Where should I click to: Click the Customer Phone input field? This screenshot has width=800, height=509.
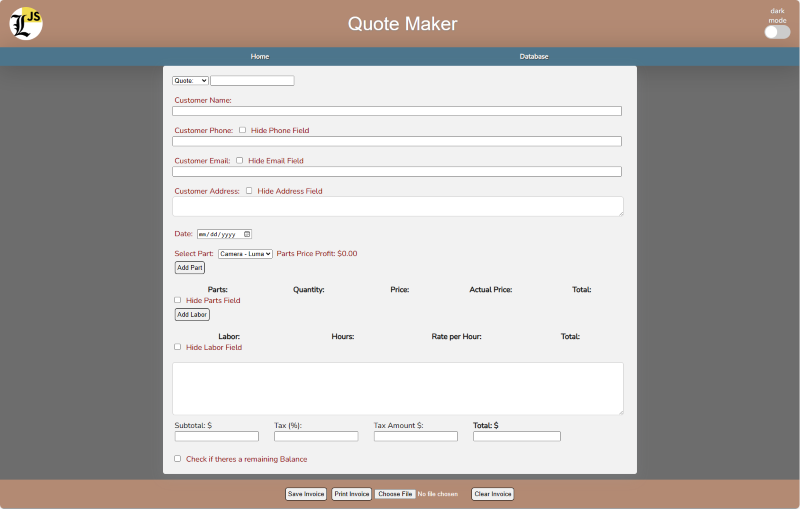[x=397, y=141]
